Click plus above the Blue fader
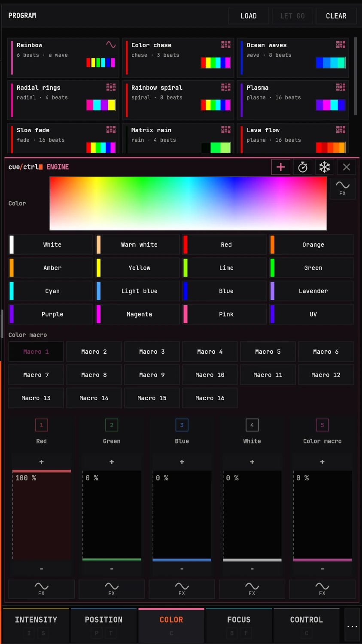Image resolution: width=362 pixels, height=644 pixels. pos(182,462)
